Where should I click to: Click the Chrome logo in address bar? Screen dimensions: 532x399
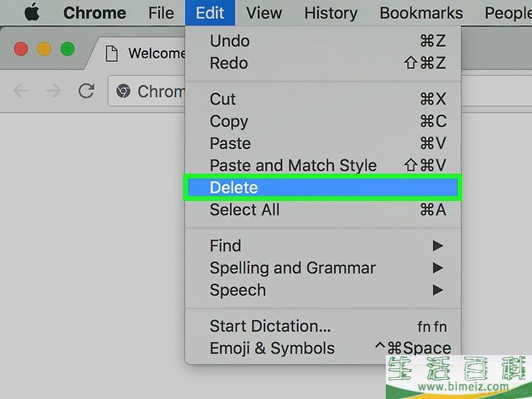pos(123,91)
